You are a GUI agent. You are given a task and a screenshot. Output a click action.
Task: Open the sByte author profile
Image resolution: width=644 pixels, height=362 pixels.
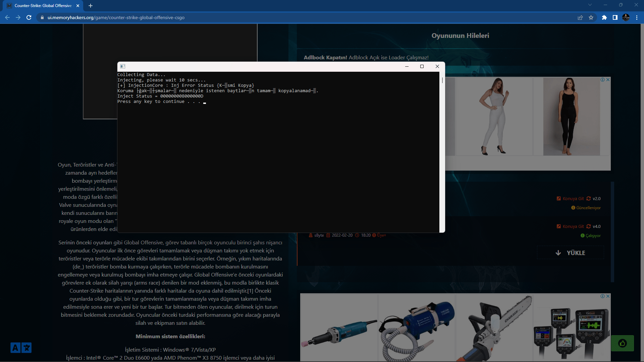click(x=319, y=235)
